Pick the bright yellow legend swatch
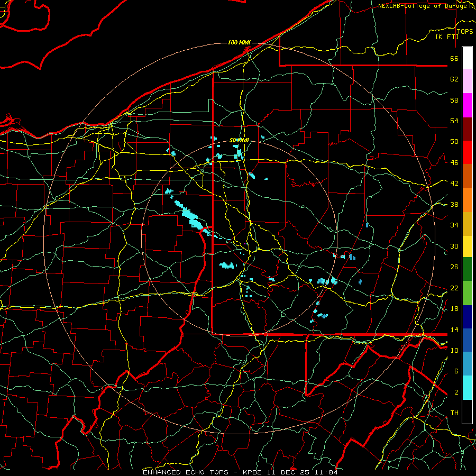 pos(467,246)
